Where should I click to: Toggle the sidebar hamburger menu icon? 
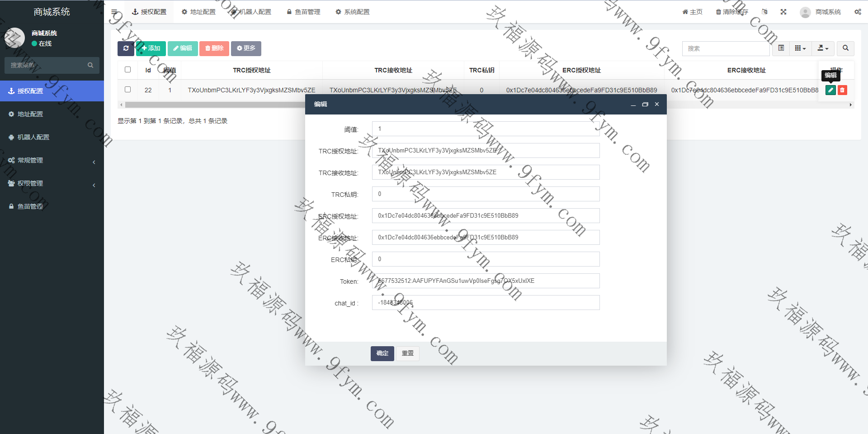114,12
